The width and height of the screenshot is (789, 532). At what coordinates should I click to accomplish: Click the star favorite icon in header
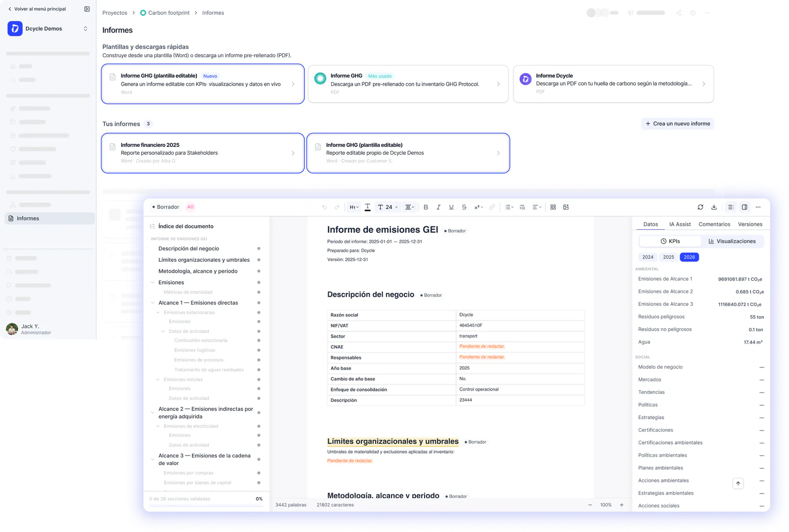(693, 13)
